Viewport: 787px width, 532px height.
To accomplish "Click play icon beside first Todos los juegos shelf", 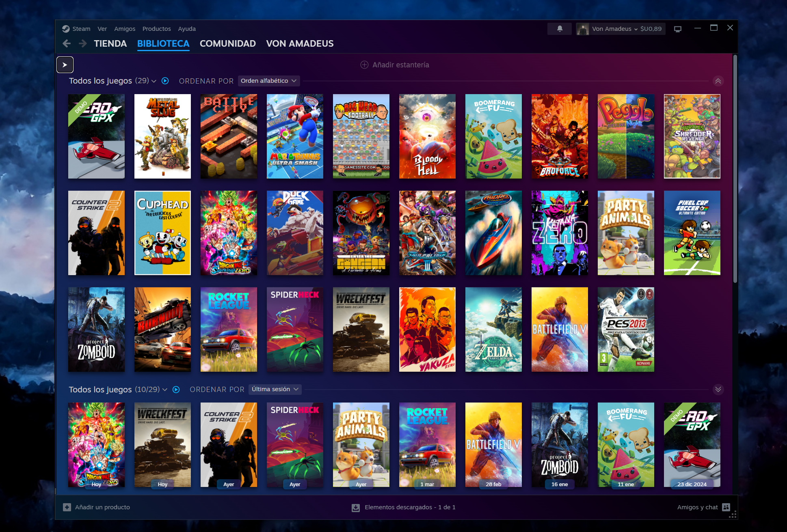I will pyautogui.click(x=165, y=81).
